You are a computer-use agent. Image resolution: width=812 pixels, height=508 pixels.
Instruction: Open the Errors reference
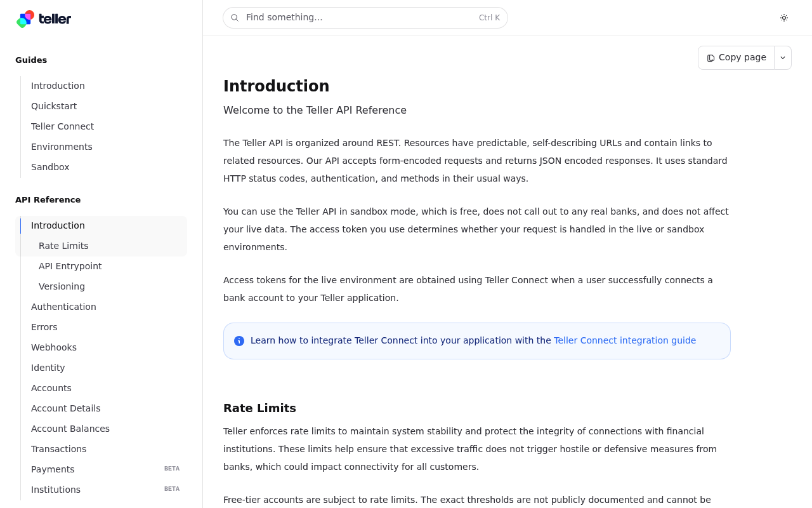tap(44, 327)
